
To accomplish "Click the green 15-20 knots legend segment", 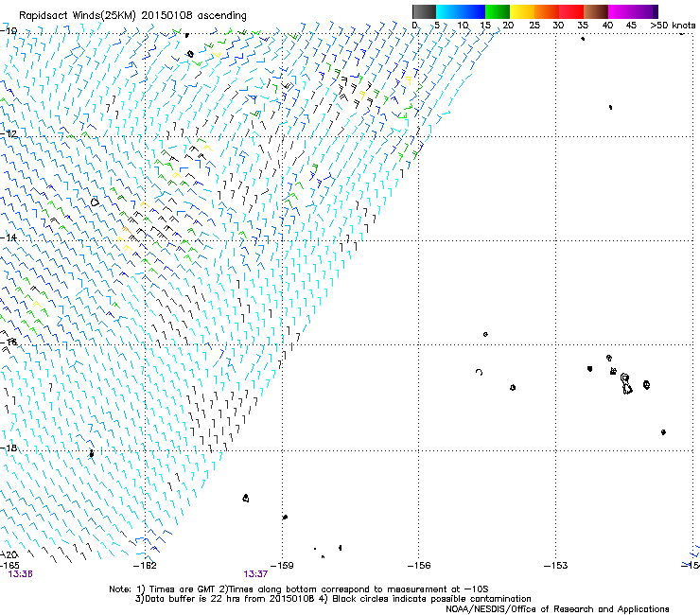I will pos(498,11).
